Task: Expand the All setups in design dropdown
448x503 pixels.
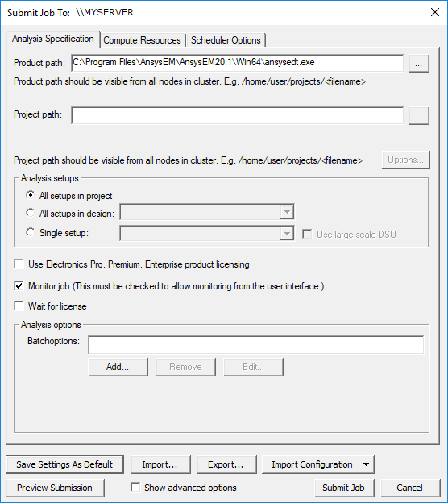Action: [287, 212]
